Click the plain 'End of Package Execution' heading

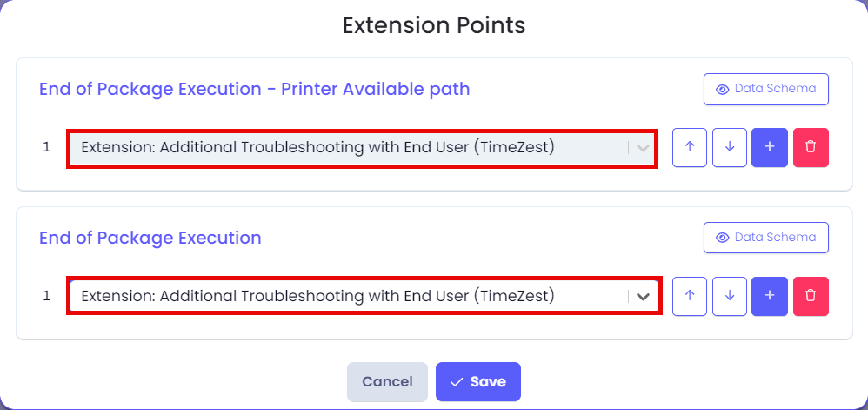[x=150, y=238]
